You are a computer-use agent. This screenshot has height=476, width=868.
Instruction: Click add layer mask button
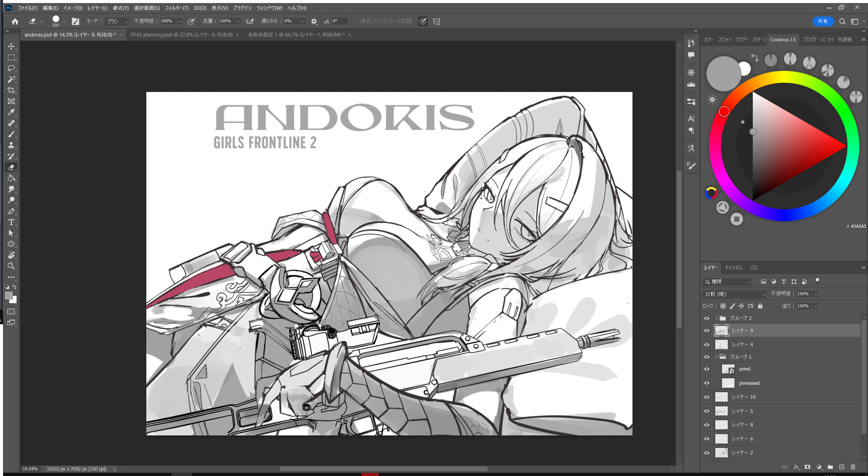click(807, 467)
